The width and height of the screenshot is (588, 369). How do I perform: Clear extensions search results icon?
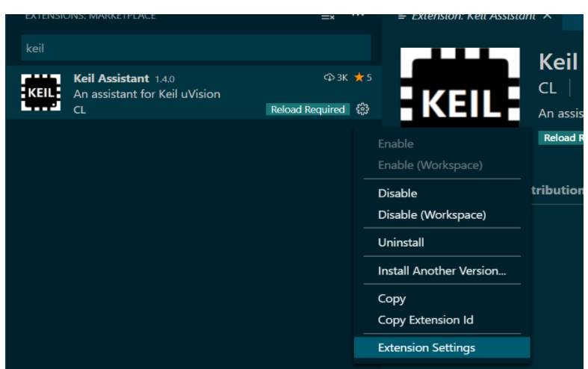click(328, 17)
